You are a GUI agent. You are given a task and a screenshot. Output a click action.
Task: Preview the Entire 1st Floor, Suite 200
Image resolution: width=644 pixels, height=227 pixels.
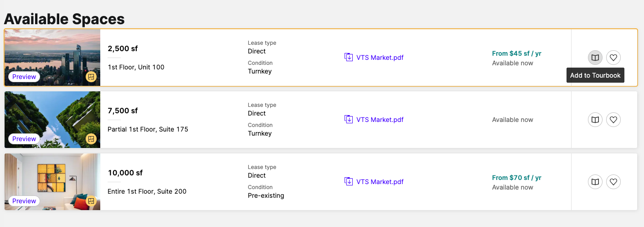[x=24, y=201]
